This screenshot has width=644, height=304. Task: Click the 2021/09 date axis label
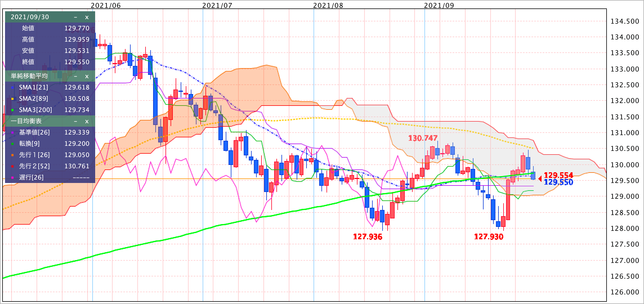[x=439, y=5]
